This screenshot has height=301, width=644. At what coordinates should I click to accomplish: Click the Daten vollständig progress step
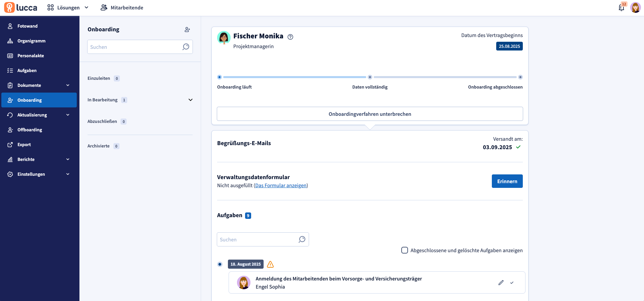(370, 77)
